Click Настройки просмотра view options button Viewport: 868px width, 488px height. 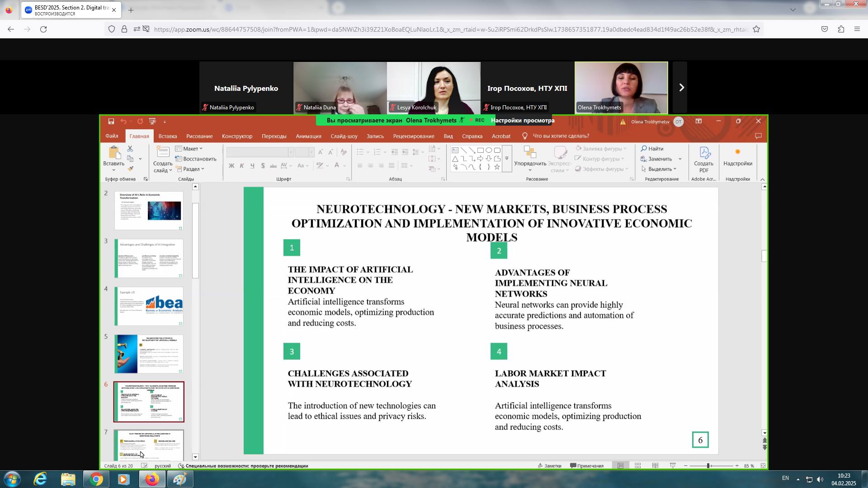tap(522, 120)
